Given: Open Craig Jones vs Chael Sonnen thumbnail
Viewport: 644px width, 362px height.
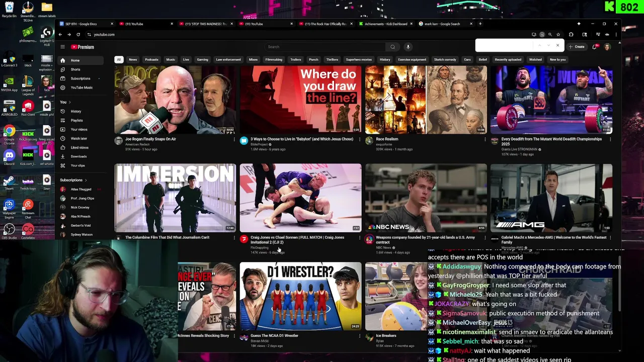Looking at the screenshot, I should coord(300,198).
